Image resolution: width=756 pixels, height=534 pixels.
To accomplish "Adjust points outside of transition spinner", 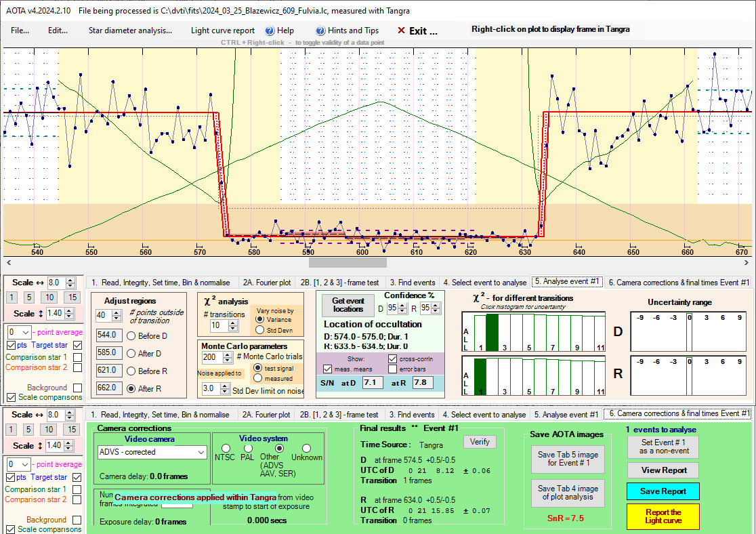I will 117,316.
